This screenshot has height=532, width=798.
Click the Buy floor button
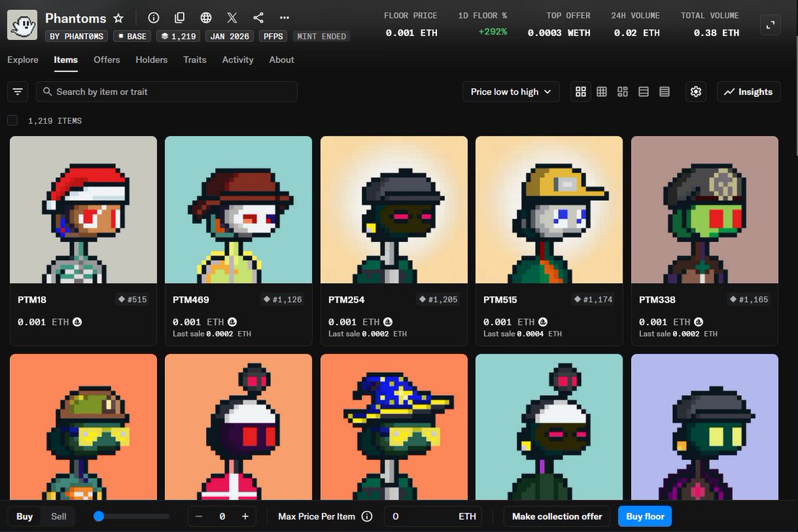[x=645, y=516]
